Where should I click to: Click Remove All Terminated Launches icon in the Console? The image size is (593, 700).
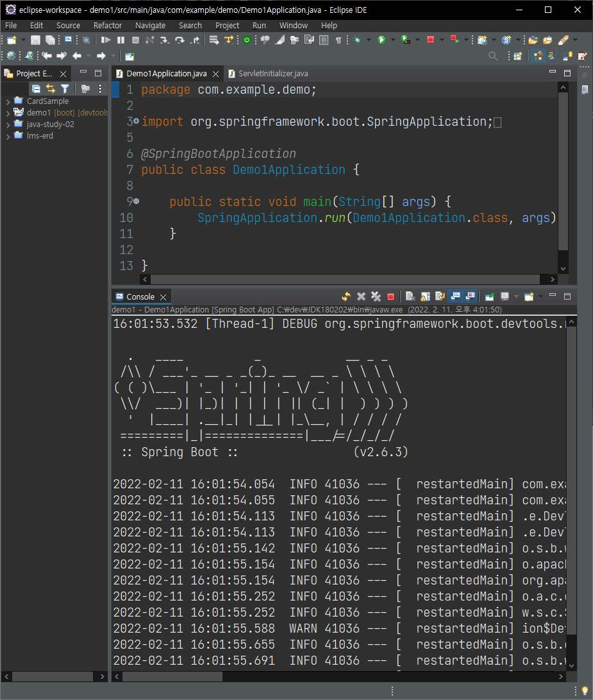coord(376,296)
